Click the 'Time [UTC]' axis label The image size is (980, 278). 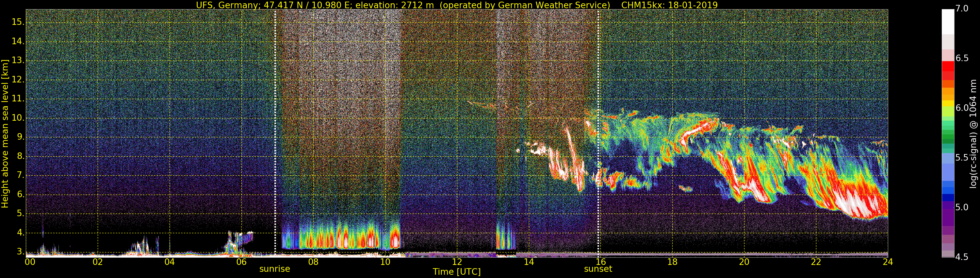(x=457, y=272)
